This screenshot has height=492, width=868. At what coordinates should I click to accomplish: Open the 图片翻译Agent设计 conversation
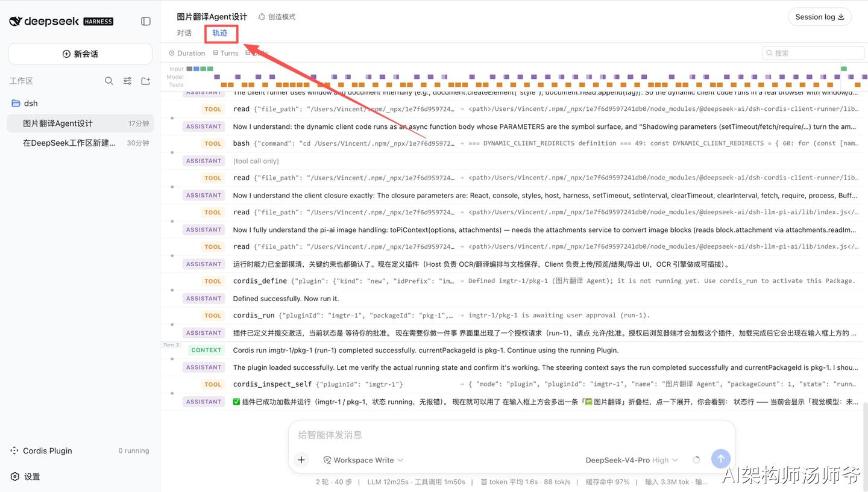point(80,123)
